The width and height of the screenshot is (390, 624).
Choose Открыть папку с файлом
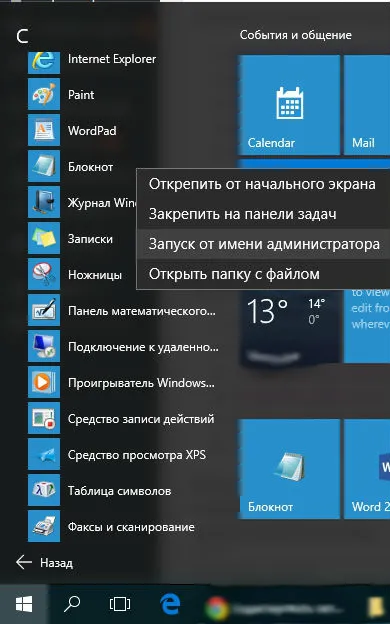pyautogui.click(x=262, y=274)
